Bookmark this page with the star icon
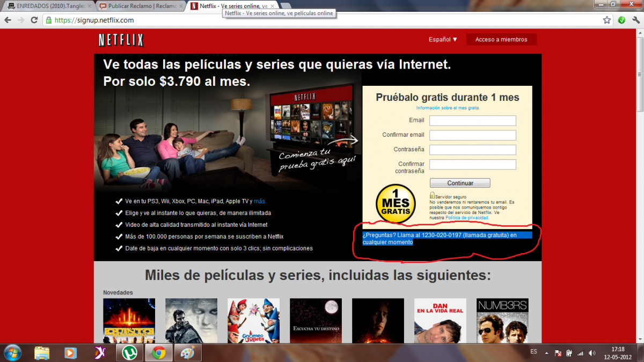644x362 pixels. point(607,20)
